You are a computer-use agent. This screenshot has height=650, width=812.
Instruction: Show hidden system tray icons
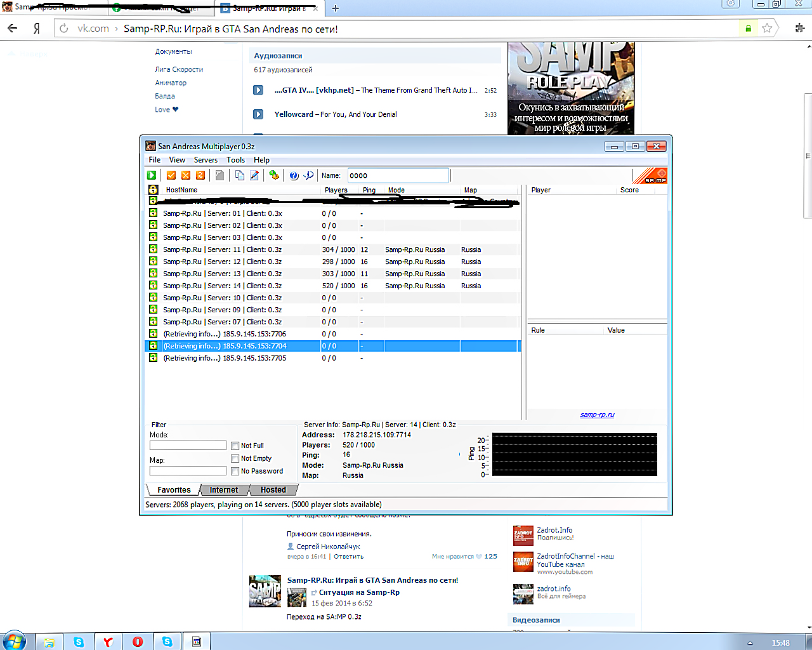750,643
